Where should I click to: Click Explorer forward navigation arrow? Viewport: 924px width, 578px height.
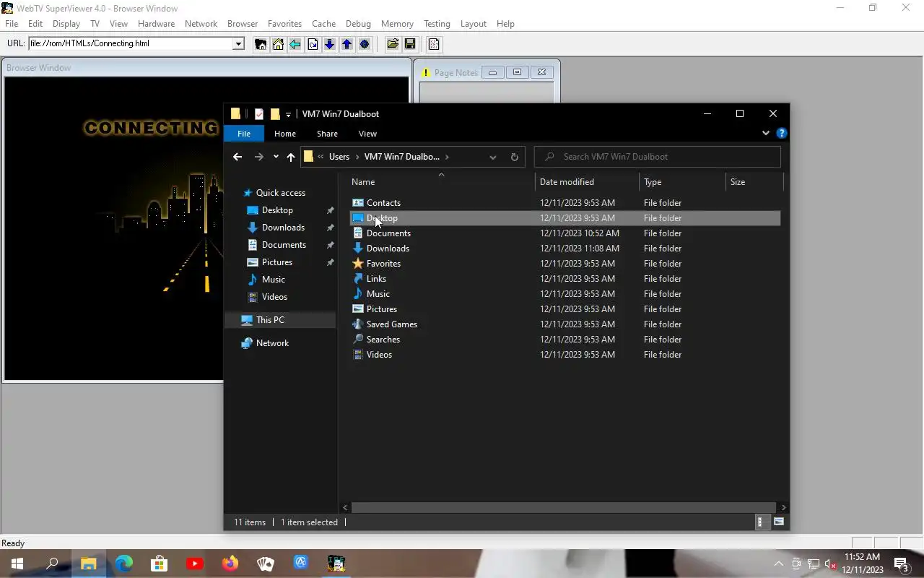tap(259, 157)
